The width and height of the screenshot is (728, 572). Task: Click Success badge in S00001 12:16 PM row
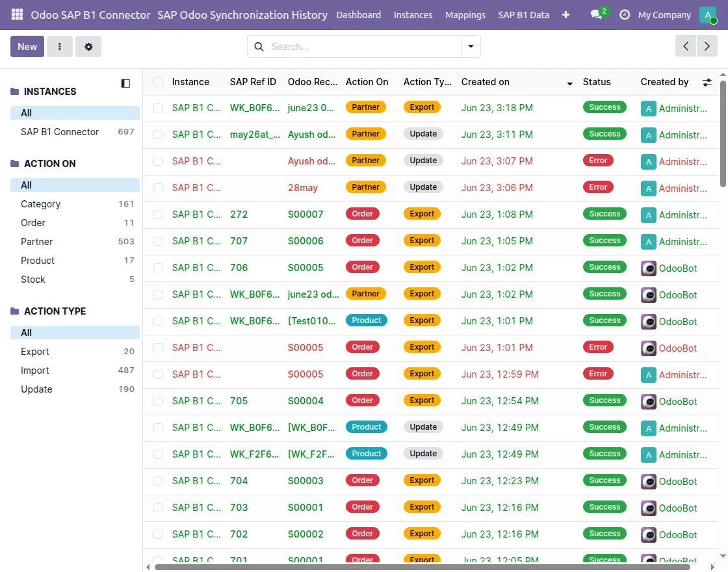tap(604, 507)
